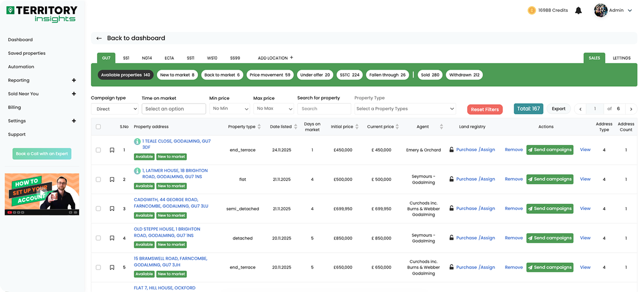Go to next page using right chevron

click(x=631, y=109)
